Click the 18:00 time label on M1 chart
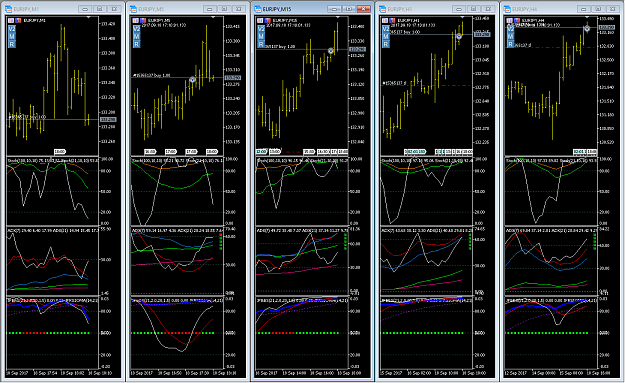 60,151
